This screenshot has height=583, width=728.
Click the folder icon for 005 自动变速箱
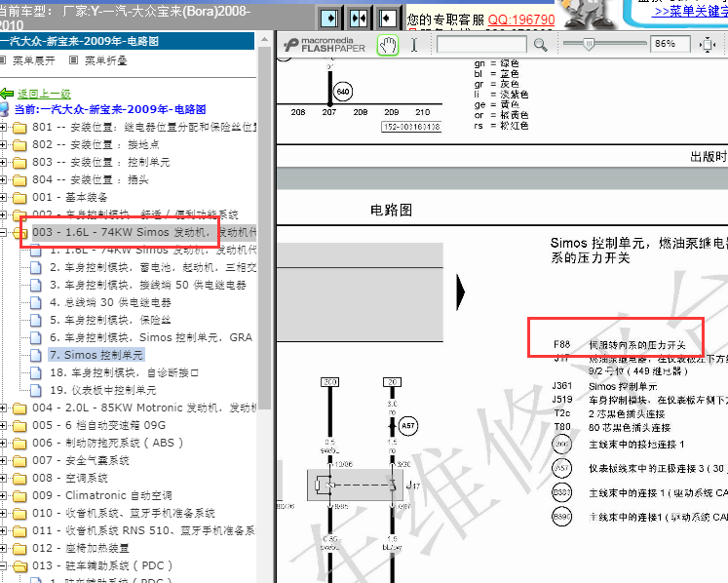pos(19,425)
